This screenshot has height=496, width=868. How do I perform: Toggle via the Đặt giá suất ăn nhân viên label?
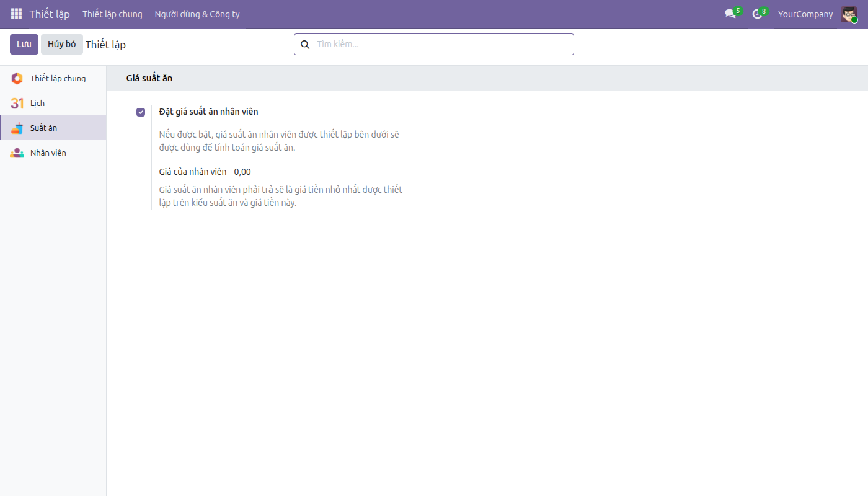[x=208, y=112]
